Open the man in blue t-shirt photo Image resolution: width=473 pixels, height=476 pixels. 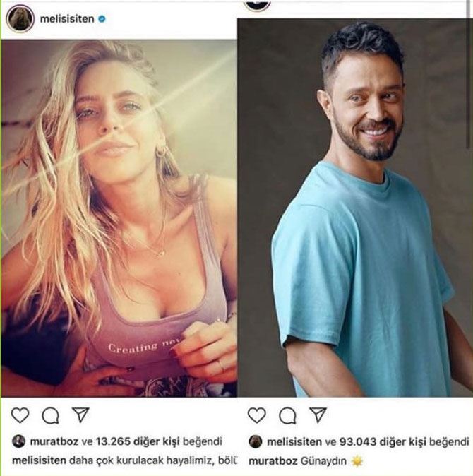click(355, 208)
